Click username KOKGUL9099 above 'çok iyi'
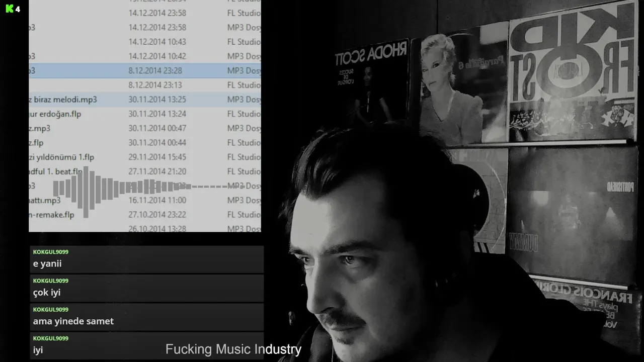 pos(51,281)
